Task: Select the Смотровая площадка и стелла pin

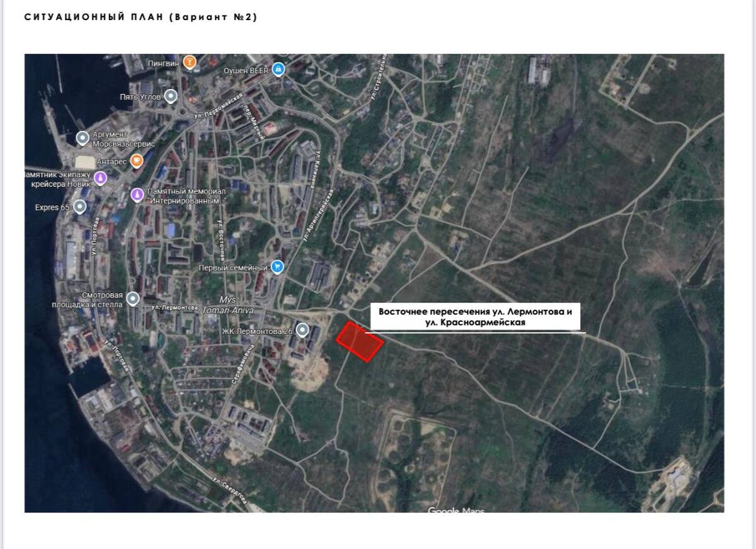Action: pyautogui.click(x=133, y=299)
